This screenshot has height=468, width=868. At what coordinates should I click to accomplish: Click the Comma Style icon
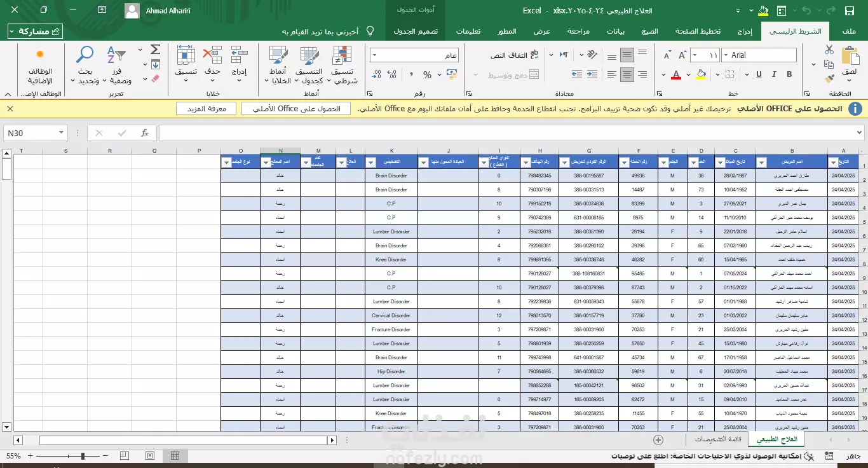410,75
